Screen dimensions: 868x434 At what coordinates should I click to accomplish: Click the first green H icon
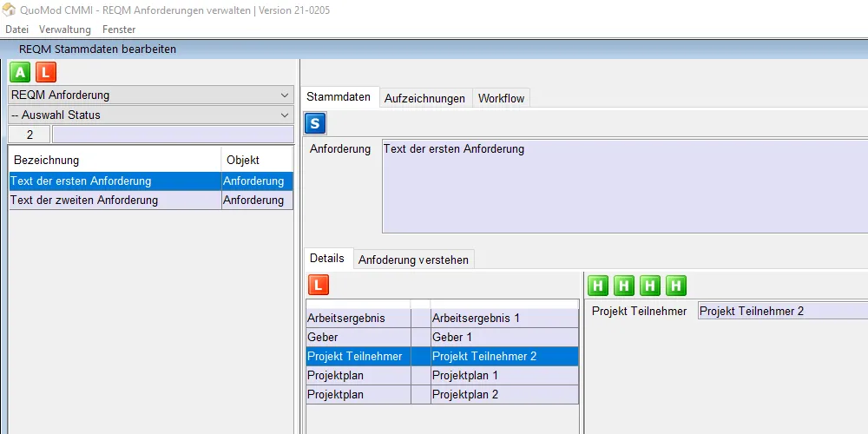point(598,285)
